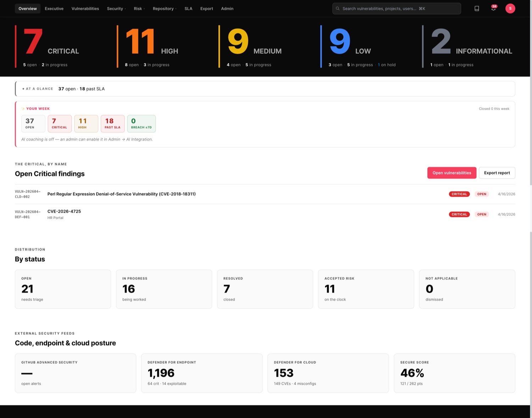
Task: Expand the Risk dropdown menu
Action: (x=139, y=9)
